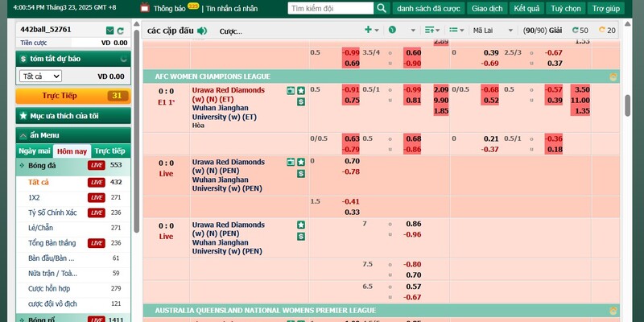Screen dimensions: 644x322
Task: Click the (90/90) Giải league filter
Action: (542, 31)
